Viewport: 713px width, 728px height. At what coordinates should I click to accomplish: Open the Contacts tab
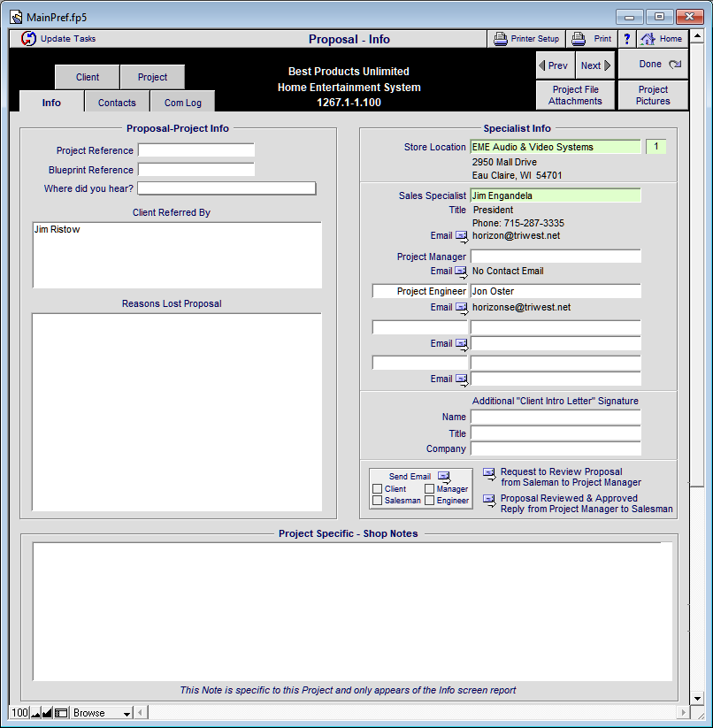[x=117, y=103]
